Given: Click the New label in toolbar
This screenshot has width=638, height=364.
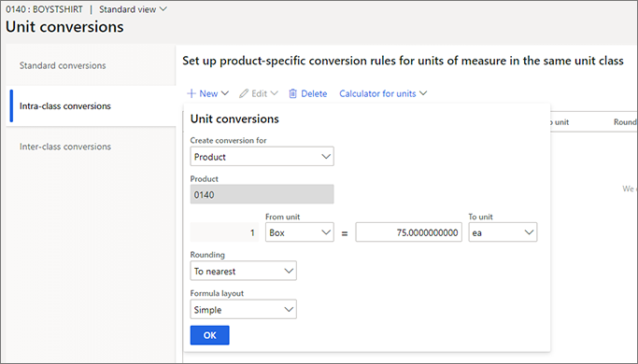Looking at the screenshot, I should 208,93.
